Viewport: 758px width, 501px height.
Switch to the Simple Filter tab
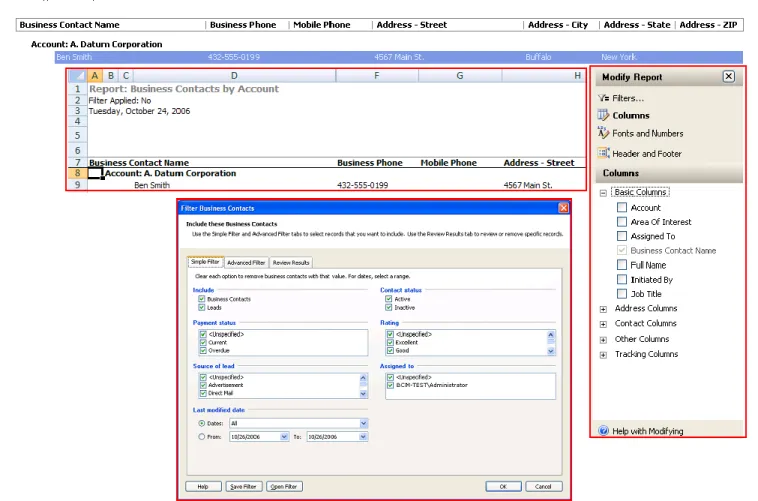pyautogui.click(x=205, y=262)
